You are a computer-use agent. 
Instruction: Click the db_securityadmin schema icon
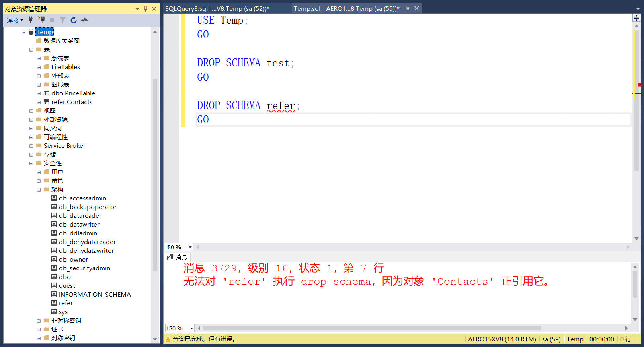point(54,268)
